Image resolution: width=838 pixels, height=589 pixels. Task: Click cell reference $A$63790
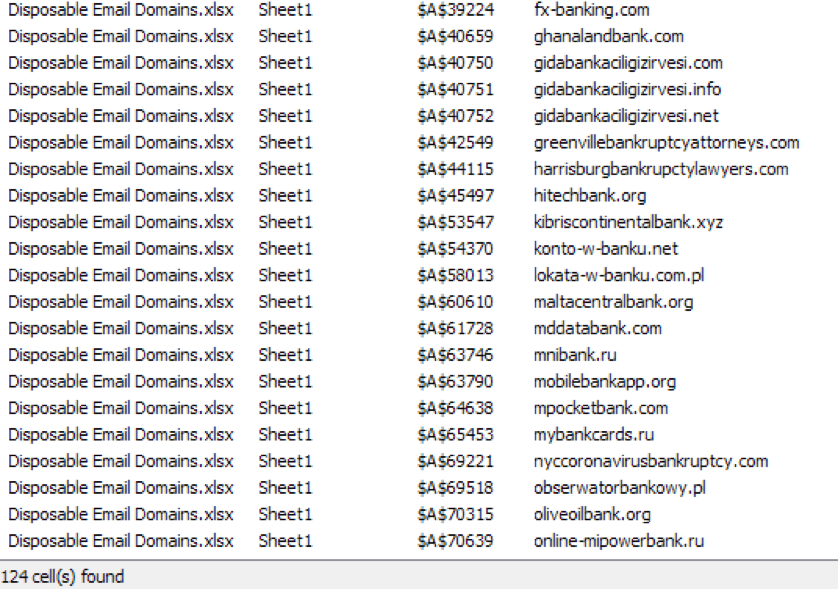[x=455, y=382]
